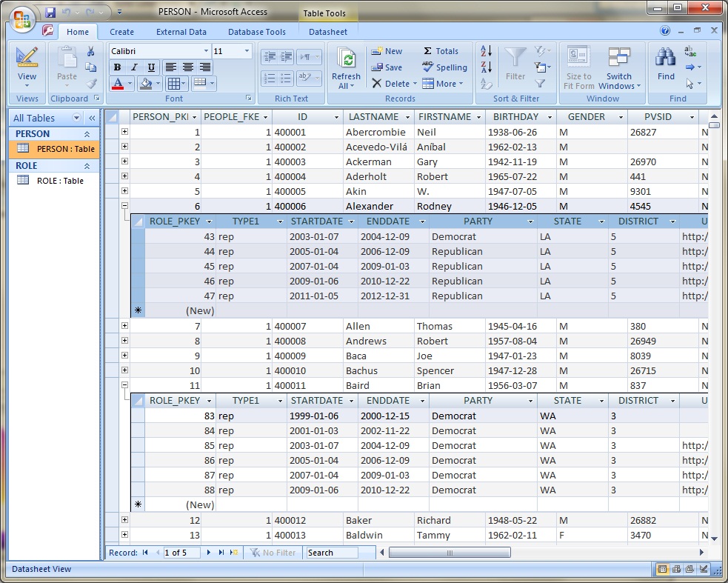Click the Replace icon in Find group
The image size is (728, 583).
(690, 52)
